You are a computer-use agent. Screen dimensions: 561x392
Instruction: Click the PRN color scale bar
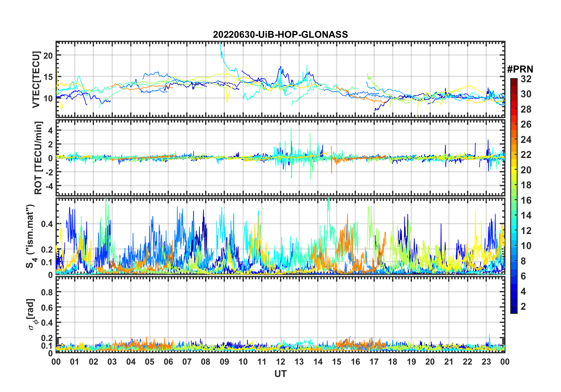514,196
